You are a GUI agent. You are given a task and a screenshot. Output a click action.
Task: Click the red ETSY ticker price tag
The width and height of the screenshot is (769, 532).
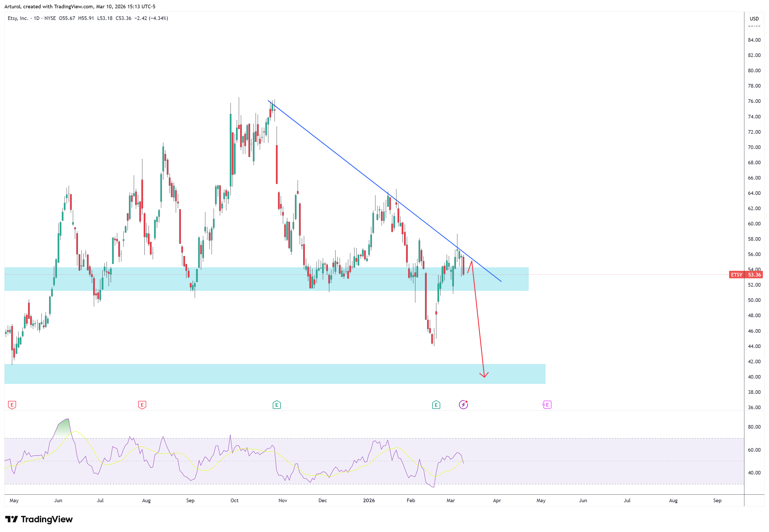[737, 275]
